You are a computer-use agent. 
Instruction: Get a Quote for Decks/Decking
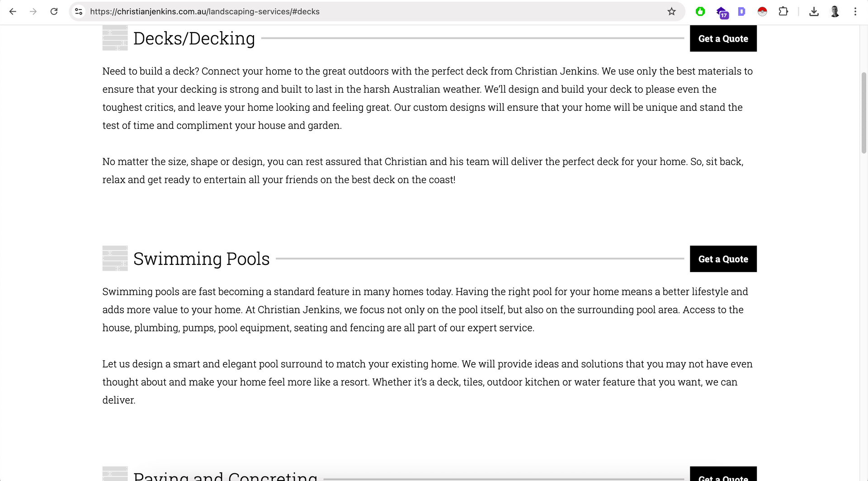pyautogui.click(x=723, y=39)
